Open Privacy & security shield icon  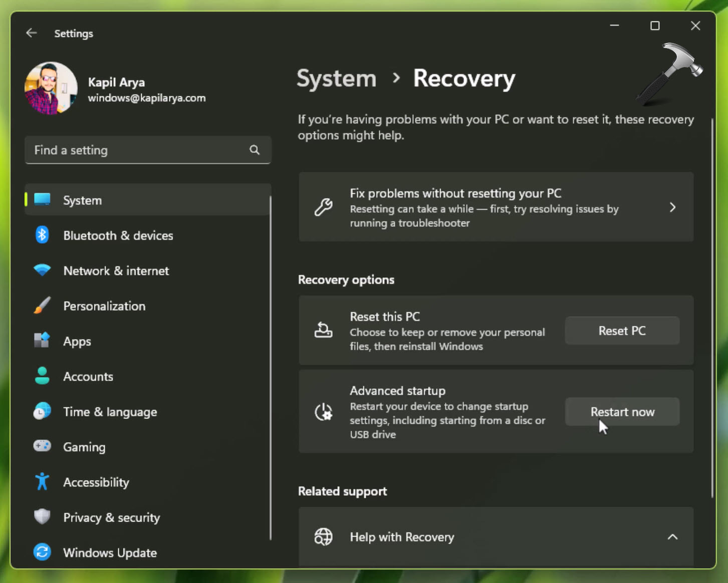(42, 516)
